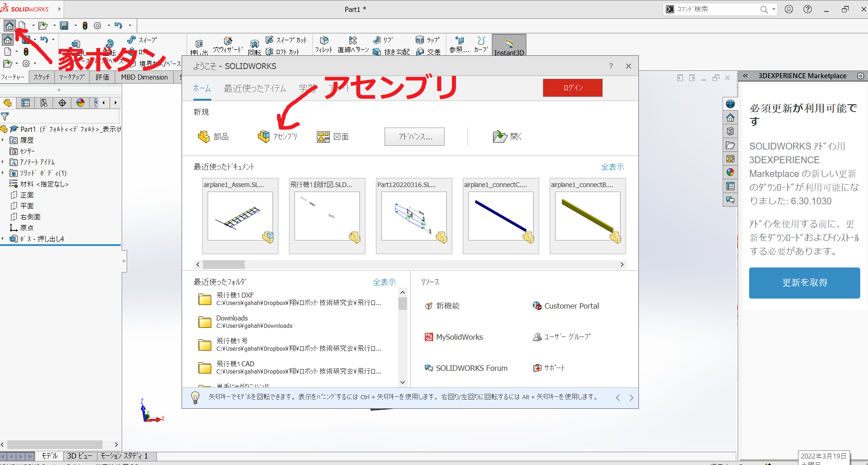
Task: Open the dropdown arrow next to Undo
Action: 130,26
